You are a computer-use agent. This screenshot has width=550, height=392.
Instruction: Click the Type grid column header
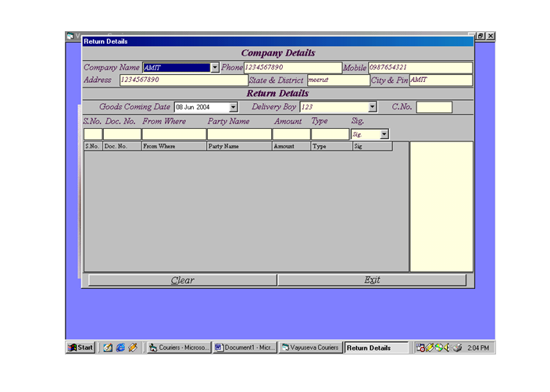click(x=332, y=146)
